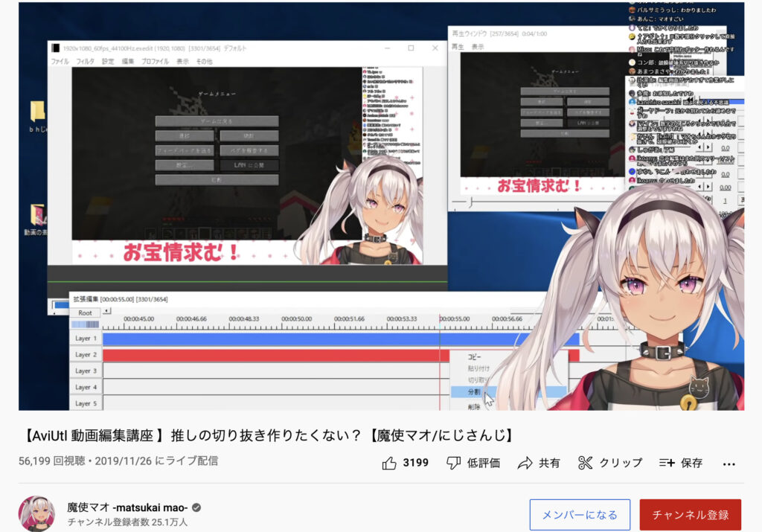
Task: Select the blue clip on Layer 1
Action: click(341, 339)
